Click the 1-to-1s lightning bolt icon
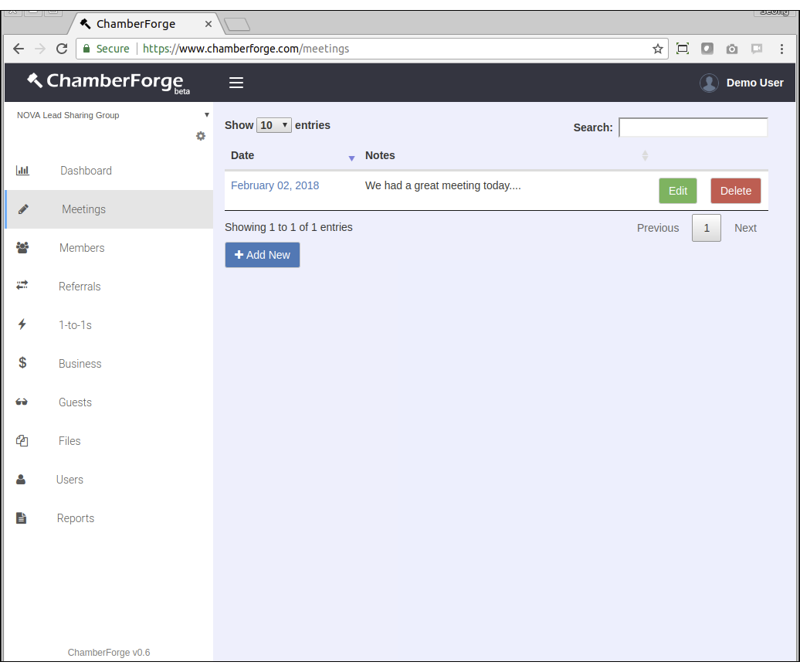800x672 pixels. [x=22, y=324]
